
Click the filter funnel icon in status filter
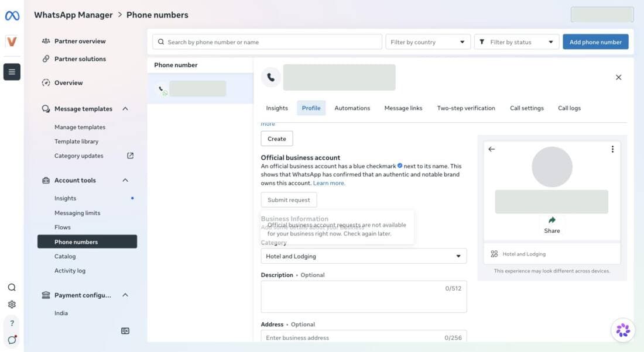coord(482,42)
